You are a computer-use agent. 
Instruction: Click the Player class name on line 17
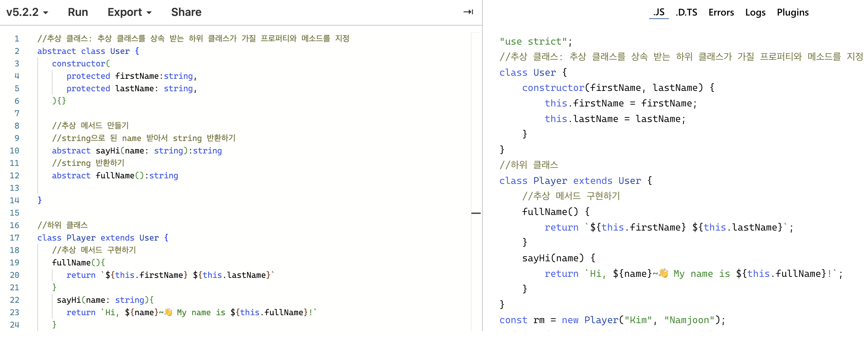click(81, 237)
